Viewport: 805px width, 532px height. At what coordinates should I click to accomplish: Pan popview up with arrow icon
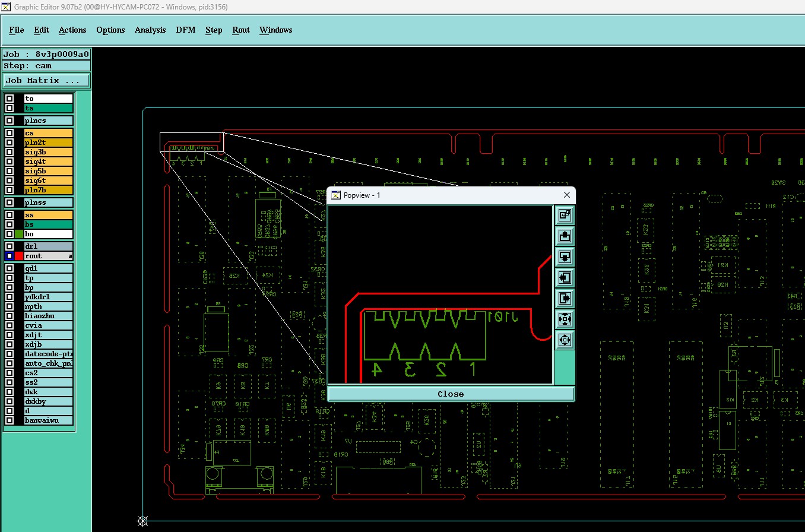[x=564, y=236]
